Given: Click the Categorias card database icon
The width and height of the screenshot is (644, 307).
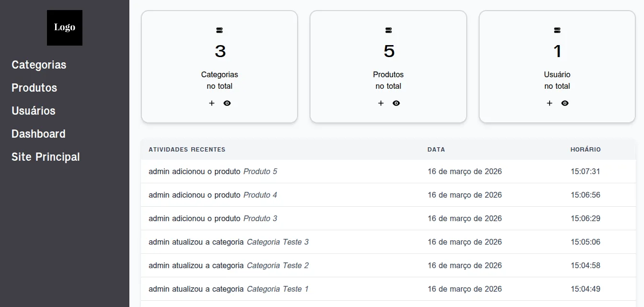Looking at the screenshot, I should click(x=219, y=30).
